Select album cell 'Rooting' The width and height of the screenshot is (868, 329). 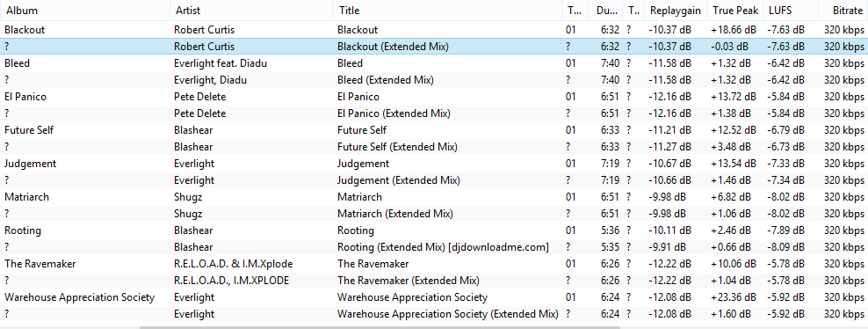tap(23, 230)
